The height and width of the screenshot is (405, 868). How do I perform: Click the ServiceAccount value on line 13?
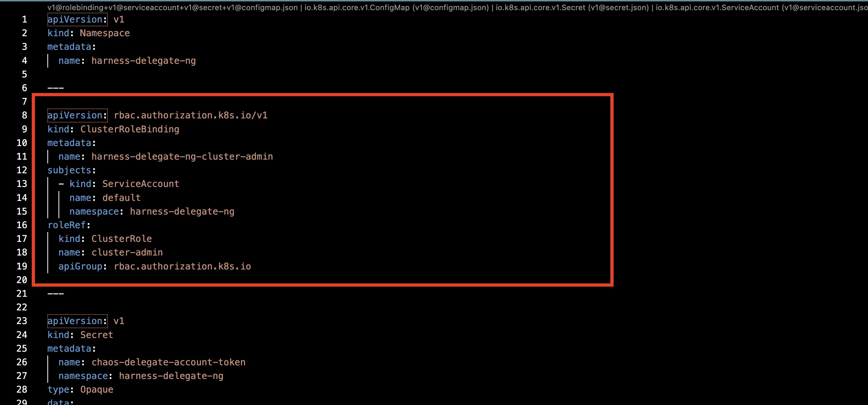tap(140, 184)
